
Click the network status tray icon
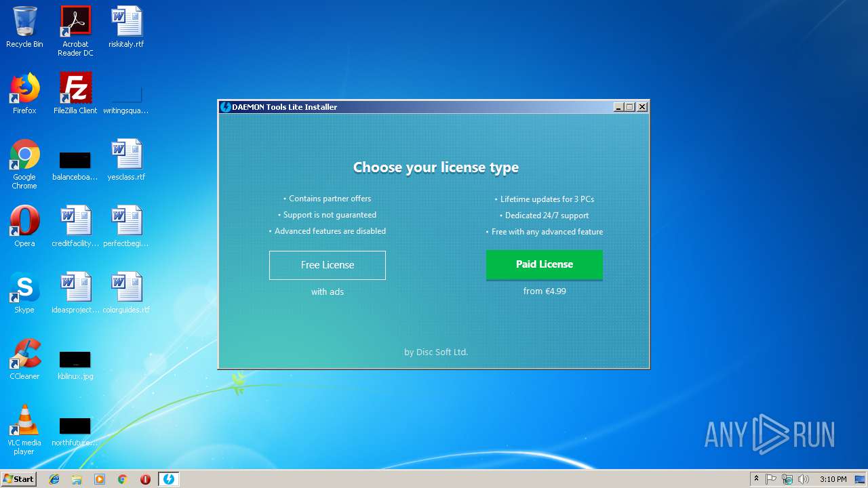tap(787, 479)
